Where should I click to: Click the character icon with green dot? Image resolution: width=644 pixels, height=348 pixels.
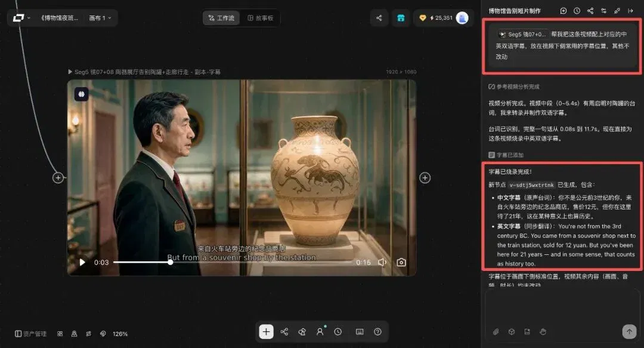tap(320, 331)
